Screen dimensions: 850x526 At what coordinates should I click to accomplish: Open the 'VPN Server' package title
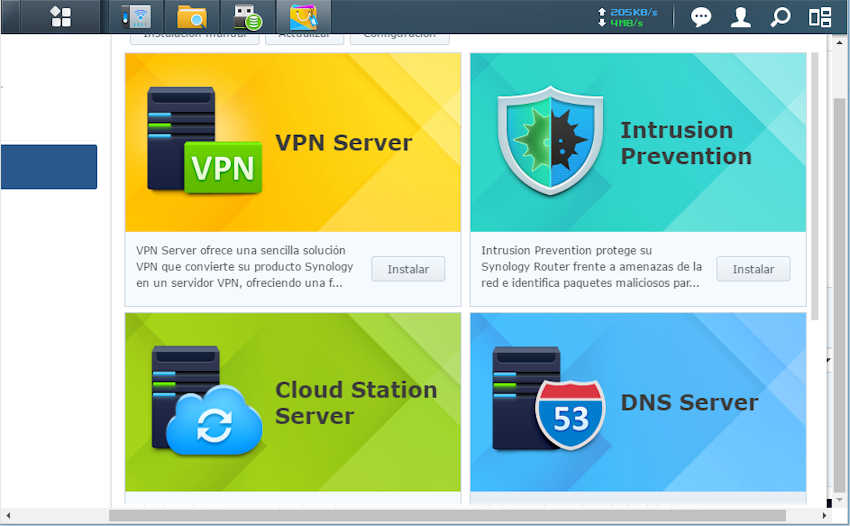click(344, 143)
